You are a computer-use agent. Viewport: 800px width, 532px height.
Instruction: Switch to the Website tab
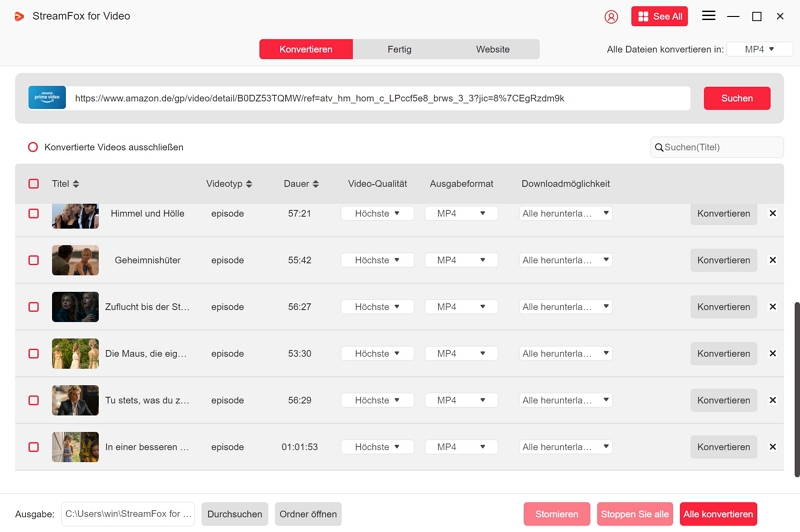pyautogui.click(x=492, y=49)
